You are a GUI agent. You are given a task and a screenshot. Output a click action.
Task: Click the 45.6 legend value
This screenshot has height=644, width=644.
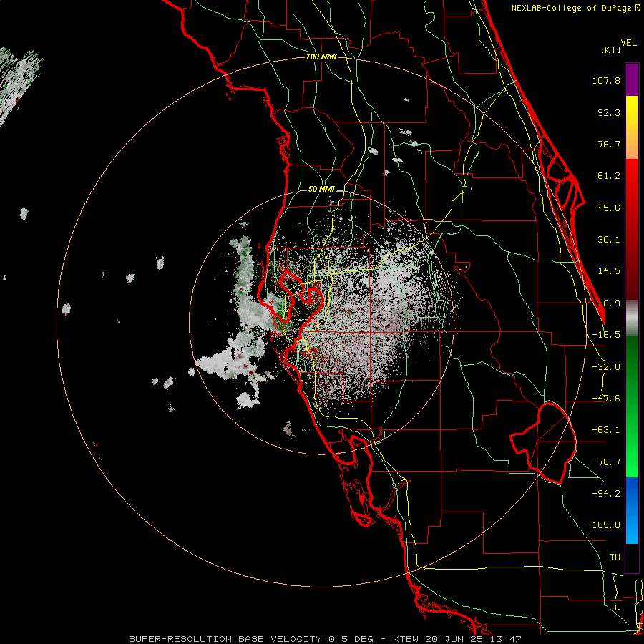[609, 208]
